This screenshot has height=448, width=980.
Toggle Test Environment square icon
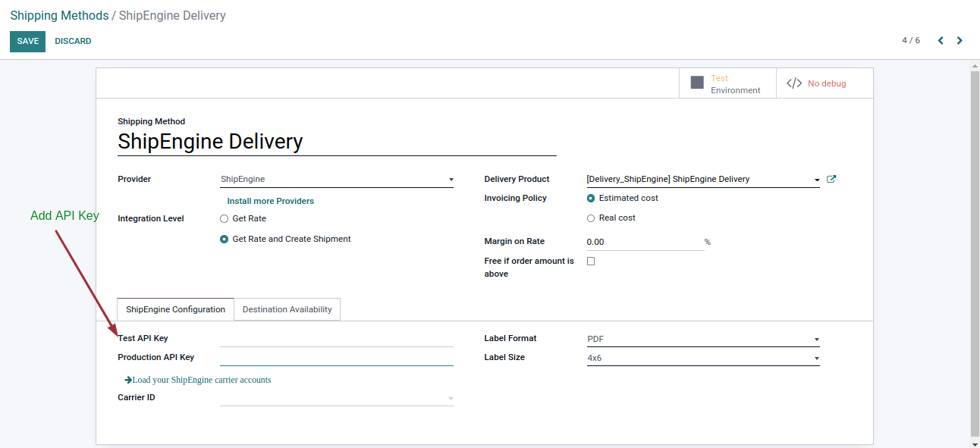pyautogui.click(x=697, y=83)
